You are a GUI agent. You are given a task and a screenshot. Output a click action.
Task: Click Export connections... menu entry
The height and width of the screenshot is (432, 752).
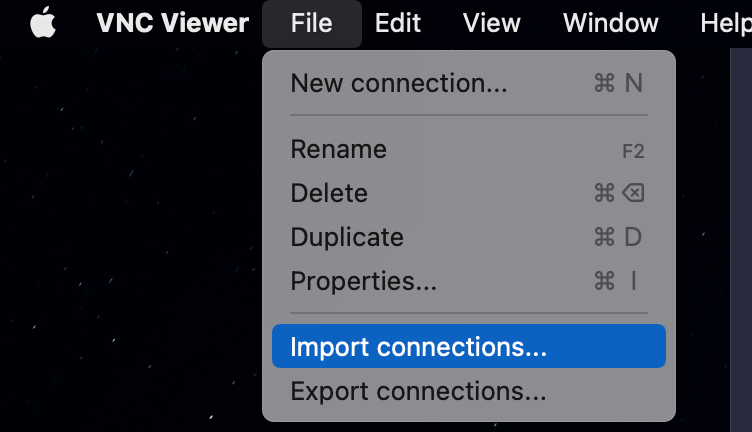tap(418, 390)
